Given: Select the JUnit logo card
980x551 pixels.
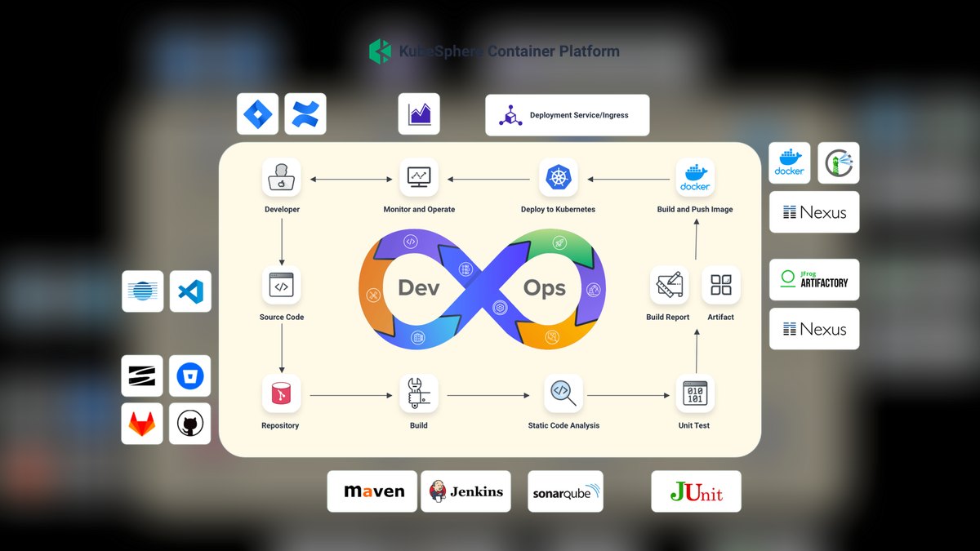Looking at the screenshot, I should [696, 491].
